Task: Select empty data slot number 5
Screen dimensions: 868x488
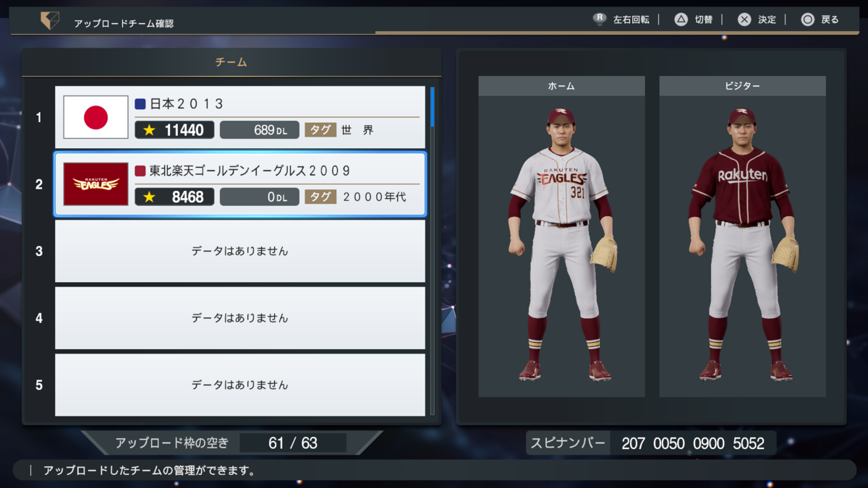Action: pos(240,385)
